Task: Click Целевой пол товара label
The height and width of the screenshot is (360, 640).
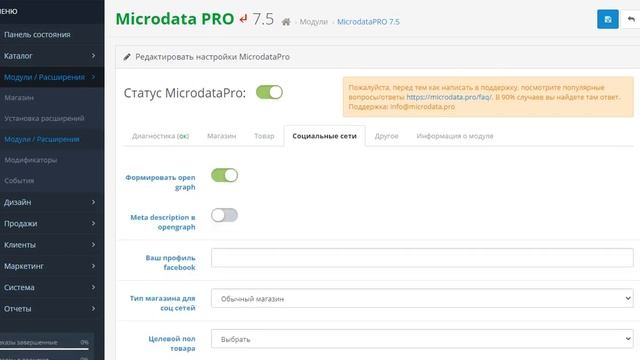Action: [172, 343]
